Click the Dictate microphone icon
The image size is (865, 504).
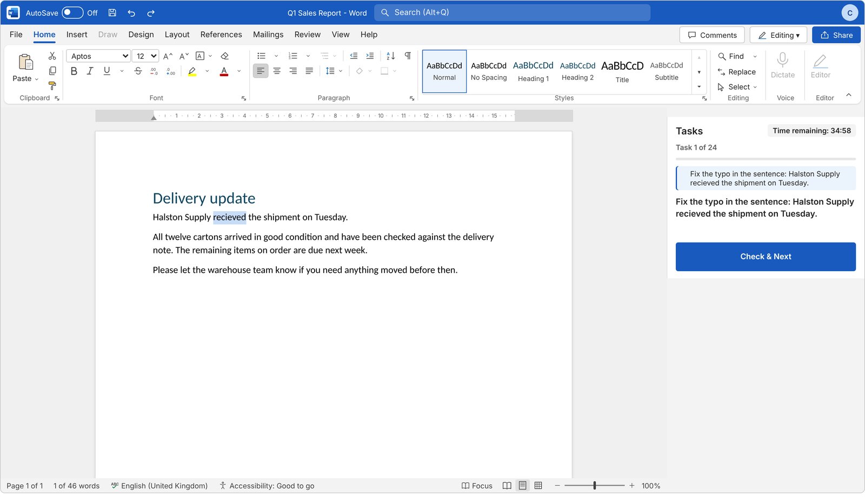[x=783, y=60]
